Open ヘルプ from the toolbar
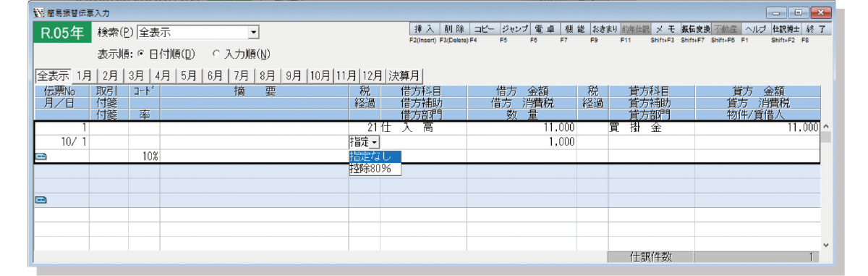This screenshot has width=868, height=276. point(754,29)
